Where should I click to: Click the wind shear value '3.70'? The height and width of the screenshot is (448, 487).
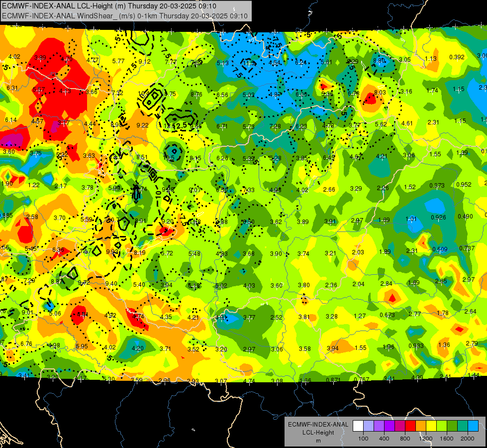(x=59, y=218)
